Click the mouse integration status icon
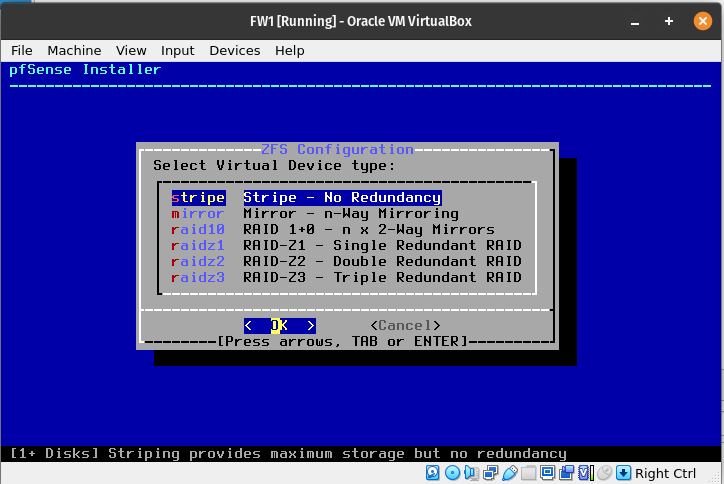This screenshot has height=484, width=724. click(604, 473)
